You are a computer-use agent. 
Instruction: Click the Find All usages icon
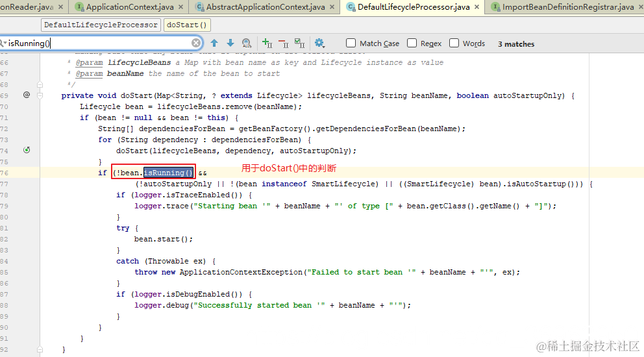[247, 43]
